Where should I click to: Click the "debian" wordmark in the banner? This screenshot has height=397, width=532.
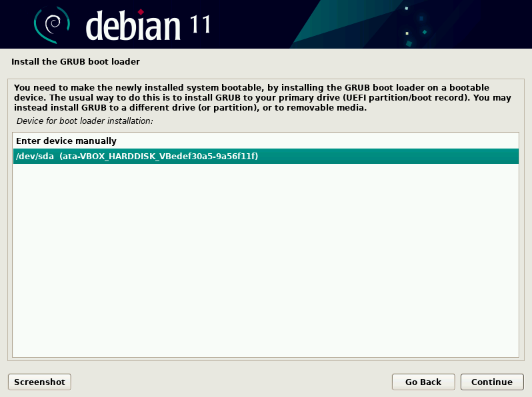pyautogui.click(x=133, y=25)
